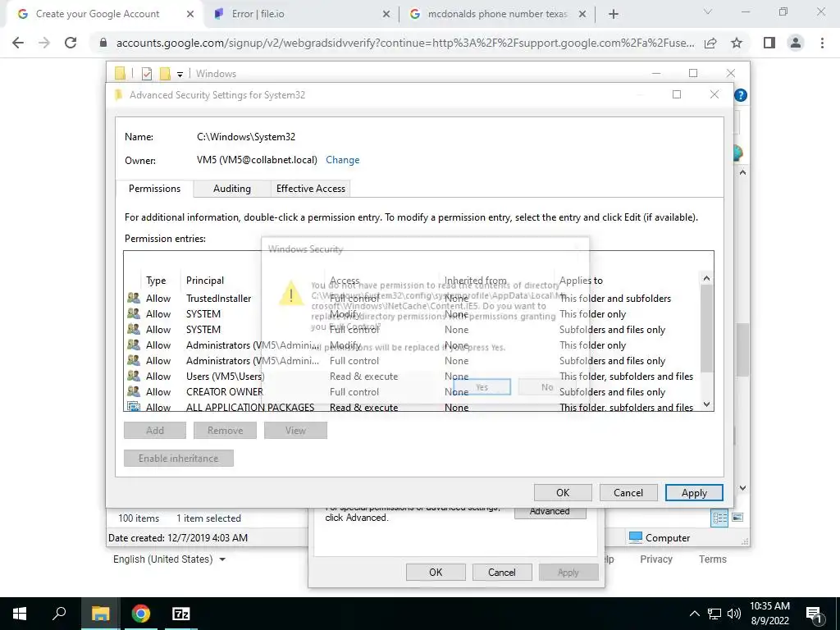
Task: Open volume control tray icon
Action: click(x=734, y=614)
